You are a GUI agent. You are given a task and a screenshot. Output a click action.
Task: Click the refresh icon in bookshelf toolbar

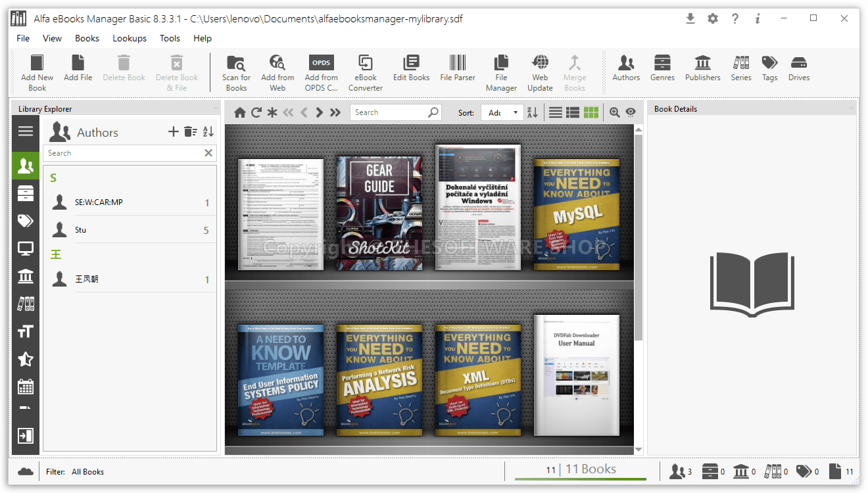(256, 112)
